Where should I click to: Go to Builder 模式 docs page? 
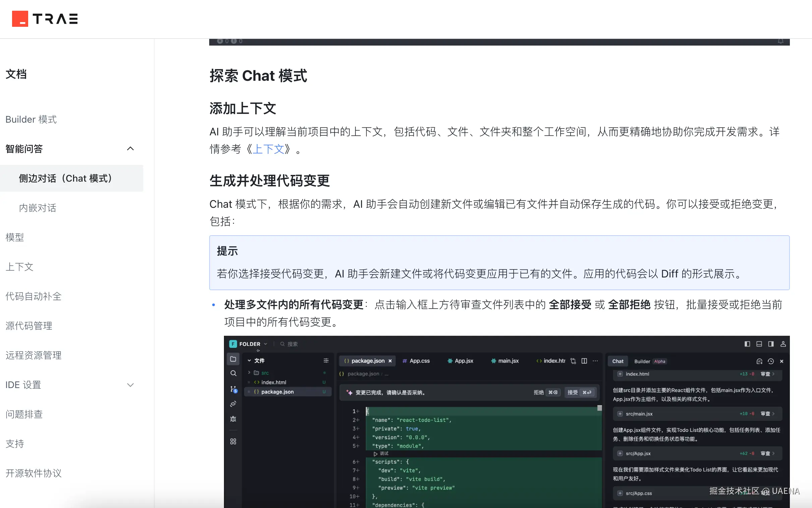(31, 119)
